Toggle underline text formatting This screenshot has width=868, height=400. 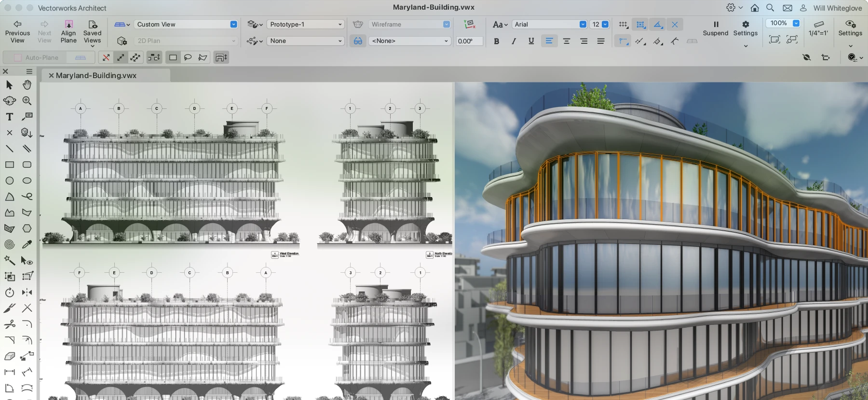[x=531, y=41]
